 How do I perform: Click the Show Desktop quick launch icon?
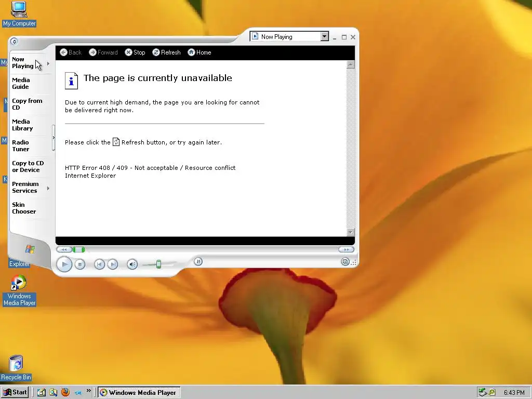click(41, 393)
